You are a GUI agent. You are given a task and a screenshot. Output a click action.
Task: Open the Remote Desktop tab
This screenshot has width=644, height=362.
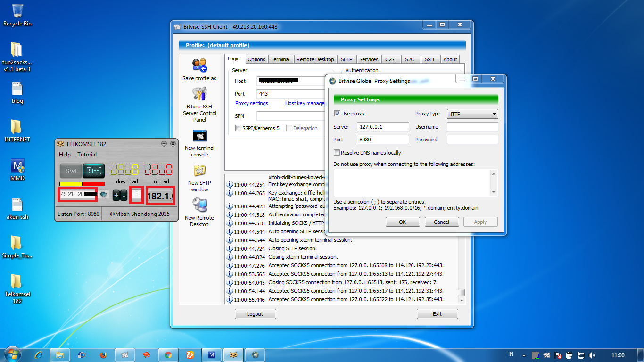(x=315, y=59)
